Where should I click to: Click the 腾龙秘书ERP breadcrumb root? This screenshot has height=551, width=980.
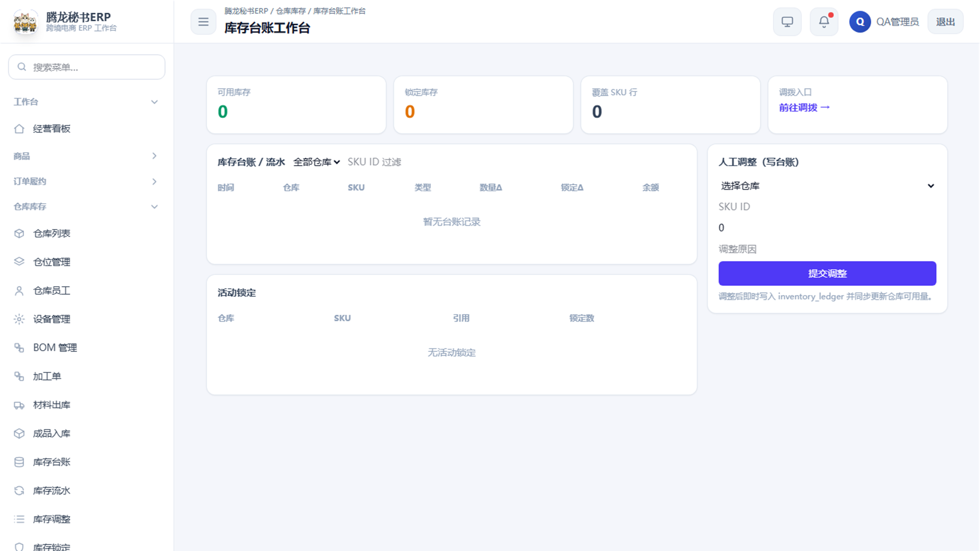246,11
